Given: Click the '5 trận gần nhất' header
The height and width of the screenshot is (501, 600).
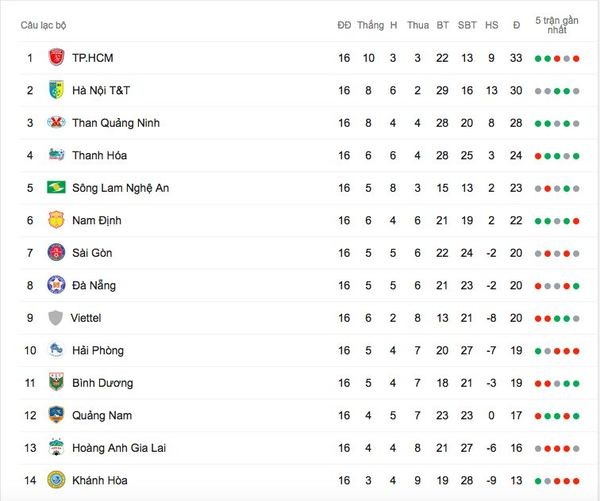Looking at the screenshot, I should [557, 25].
